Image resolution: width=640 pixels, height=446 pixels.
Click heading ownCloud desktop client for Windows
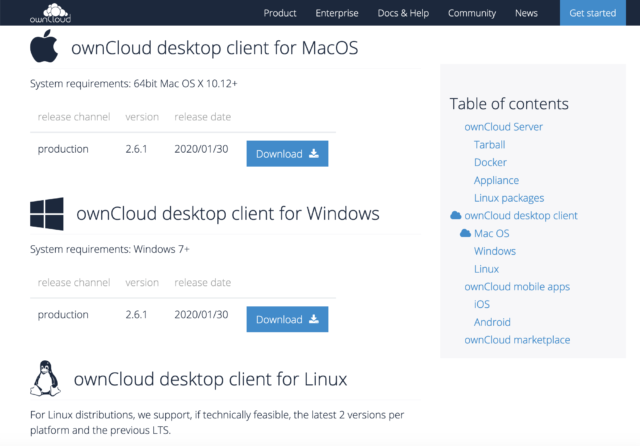(228, 213)
